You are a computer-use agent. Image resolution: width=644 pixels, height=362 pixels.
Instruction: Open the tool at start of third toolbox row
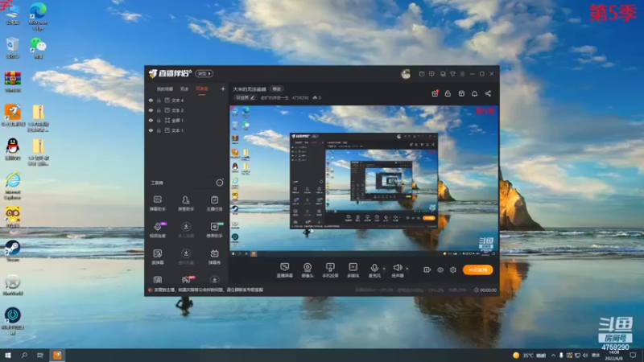(x=158, y=257)
